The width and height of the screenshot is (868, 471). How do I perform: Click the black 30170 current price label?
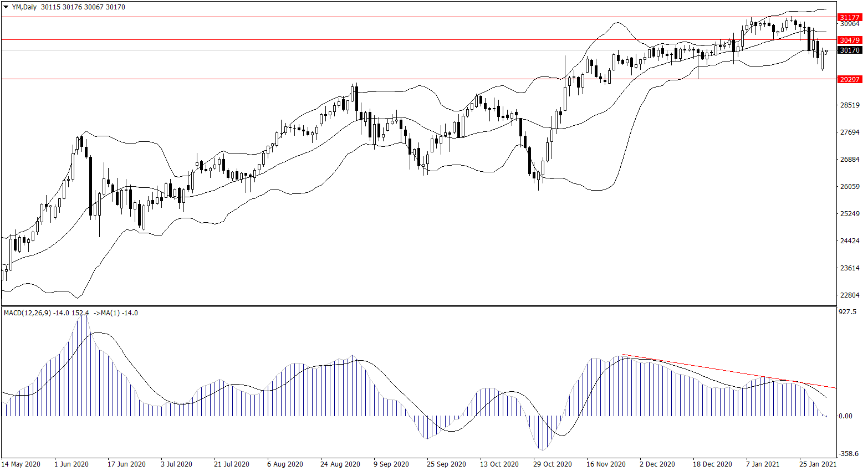click(x=850, y=50)
